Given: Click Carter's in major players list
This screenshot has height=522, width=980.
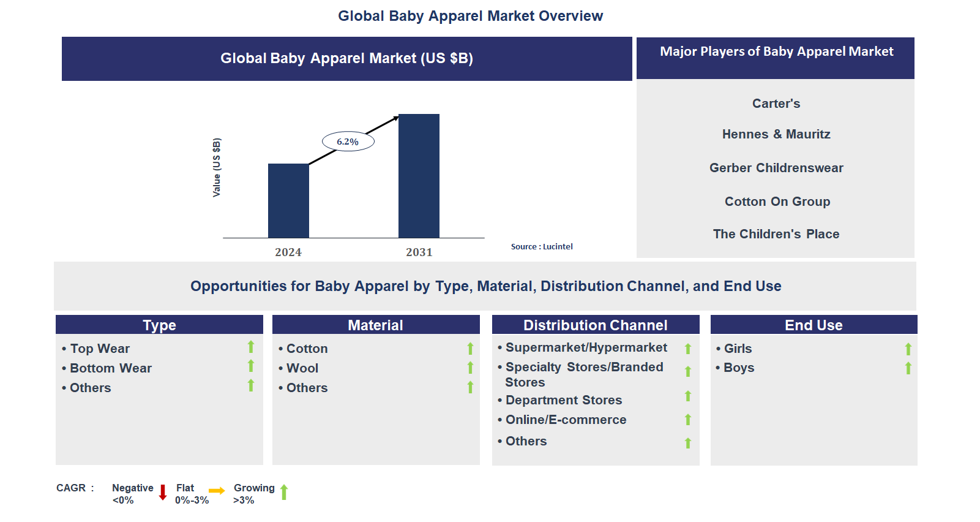Looking at the screenshot, I should 776,104.
